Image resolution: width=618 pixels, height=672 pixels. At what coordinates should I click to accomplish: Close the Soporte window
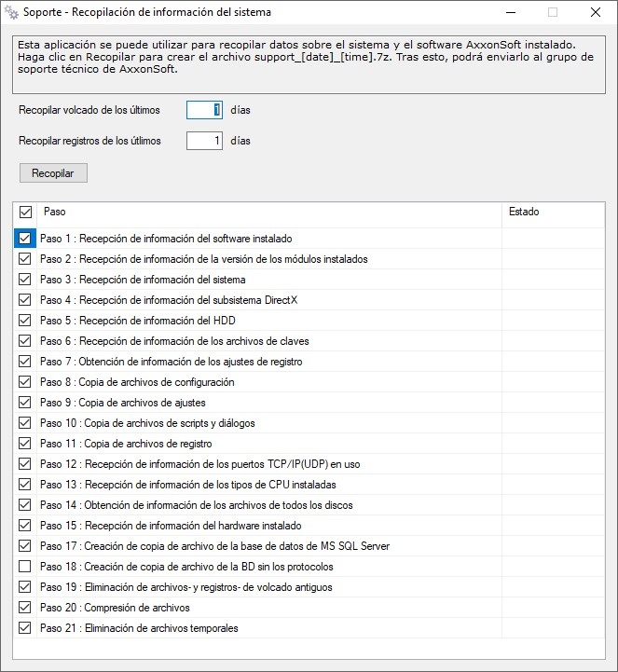coord(596,12)
